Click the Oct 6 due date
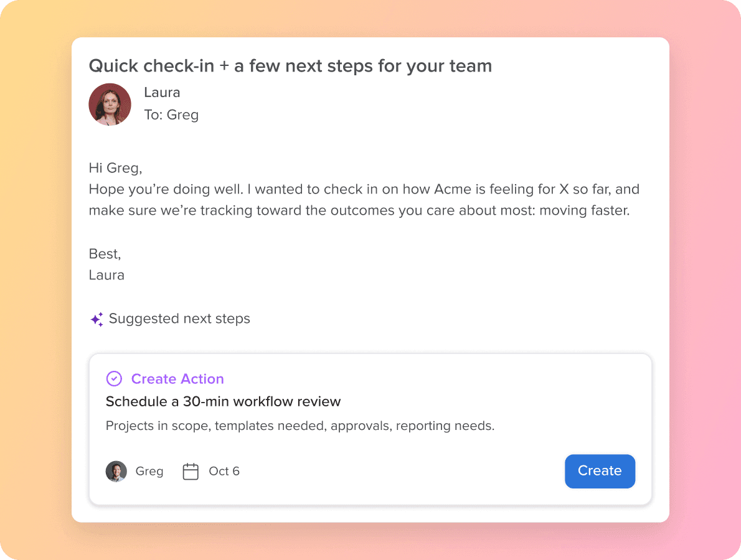This screenshot has height=560, width=741. coord(224,471)
